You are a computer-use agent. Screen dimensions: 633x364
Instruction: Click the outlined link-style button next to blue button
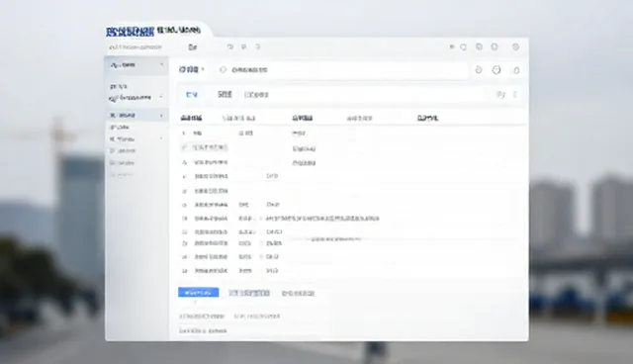249,293
